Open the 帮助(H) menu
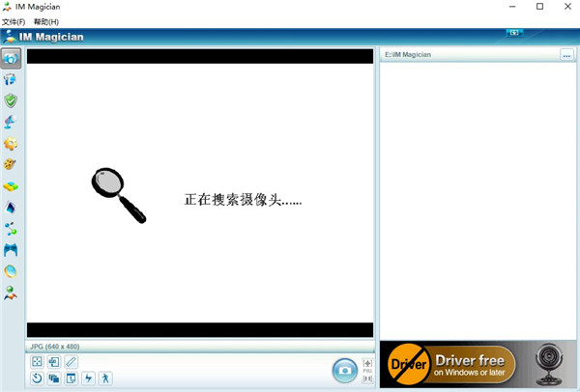The height and width of the screenshot is (392, 580). (45, 21)
